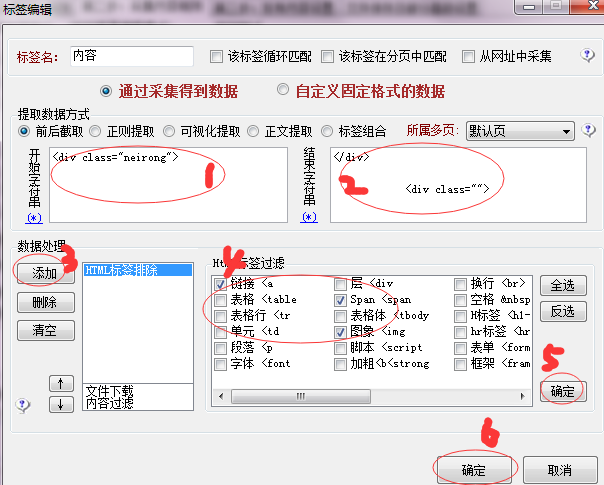Select HTML标签排除 in the processing list
The image size is (604, 485).
tap(138, 270)
